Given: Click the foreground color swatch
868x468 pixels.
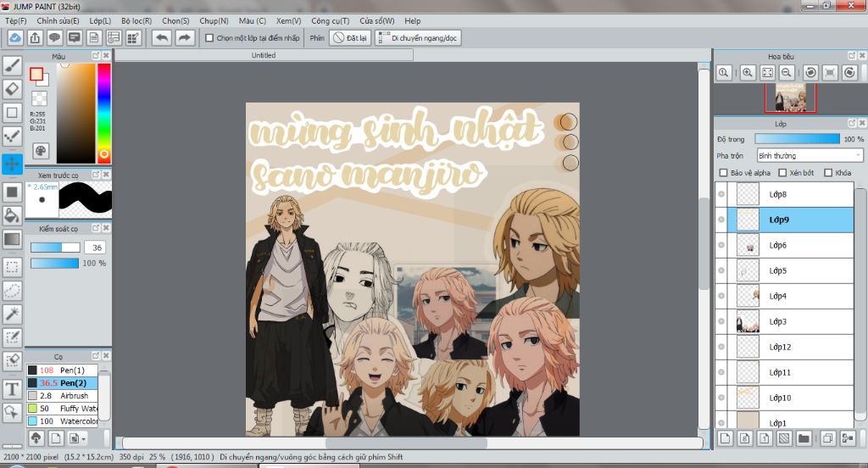Looking at the screenshot, I should pyautogui.click(x=36, y=74).
